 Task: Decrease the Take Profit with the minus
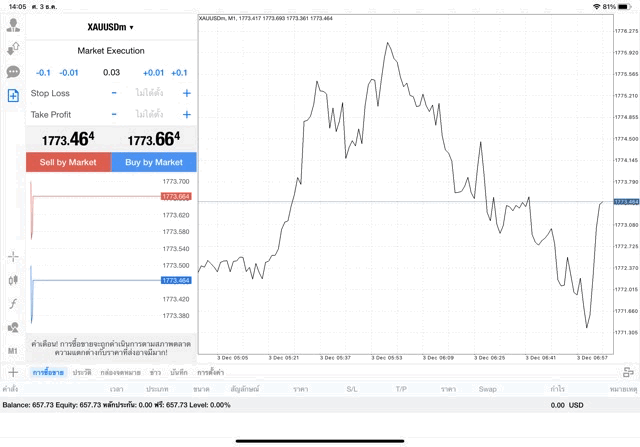(114, 114)
